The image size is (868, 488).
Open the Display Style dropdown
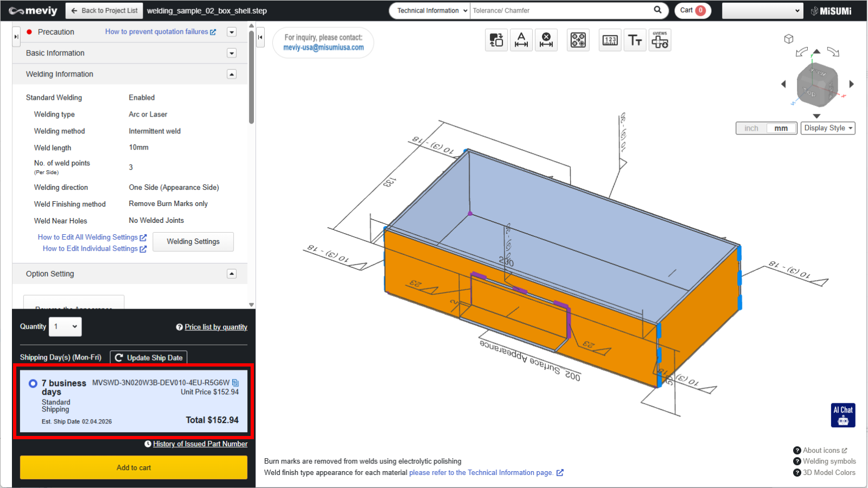828,128
